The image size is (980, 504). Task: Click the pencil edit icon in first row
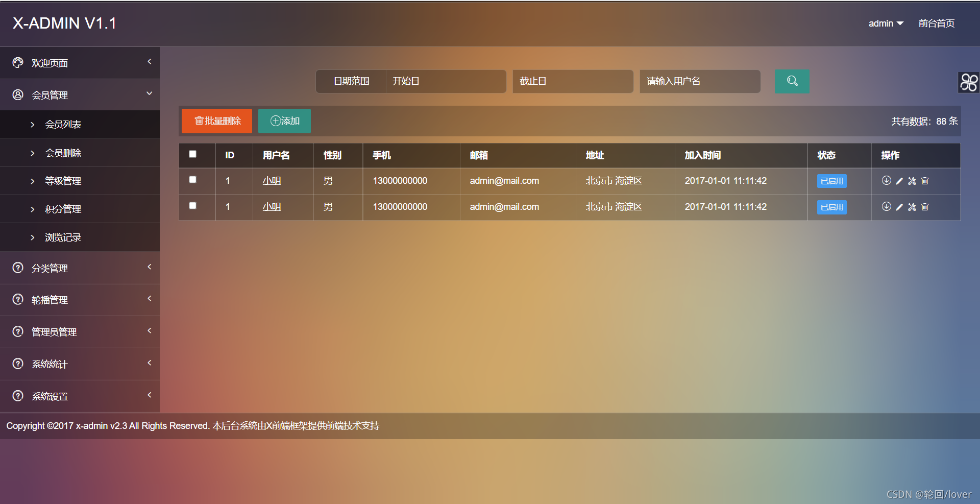coord(899,181)
